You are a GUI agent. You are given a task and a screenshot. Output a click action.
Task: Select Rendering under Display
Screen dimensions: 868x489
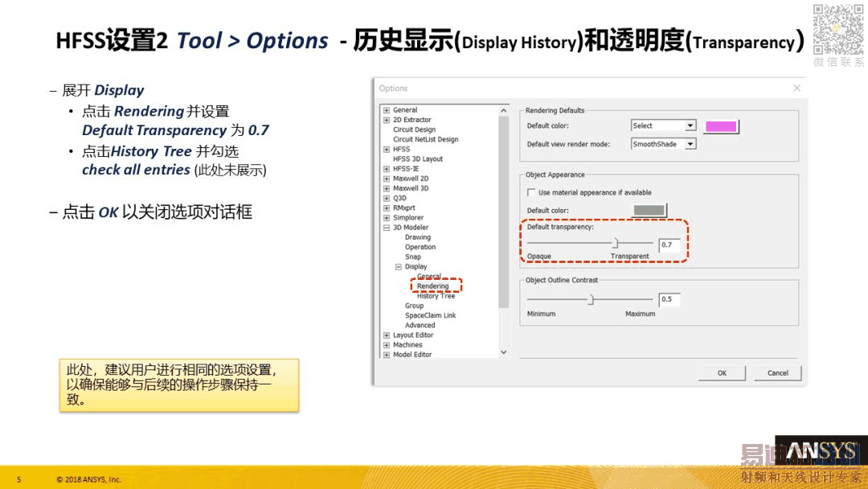[433, 286]
